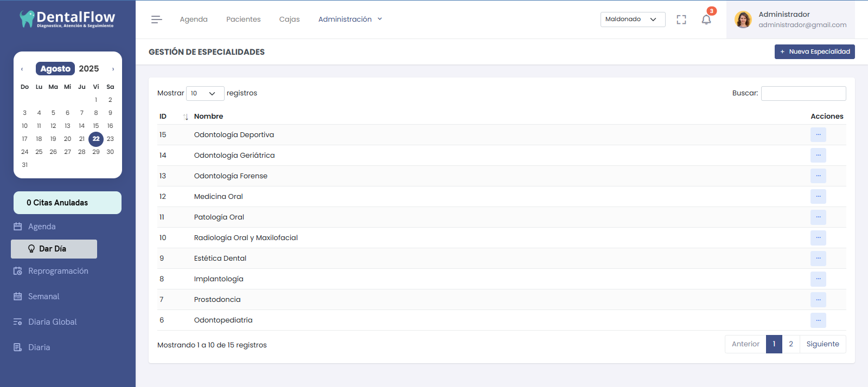Click the Buscar search field
The image size is (868, 387).
[x=803, y=93]
